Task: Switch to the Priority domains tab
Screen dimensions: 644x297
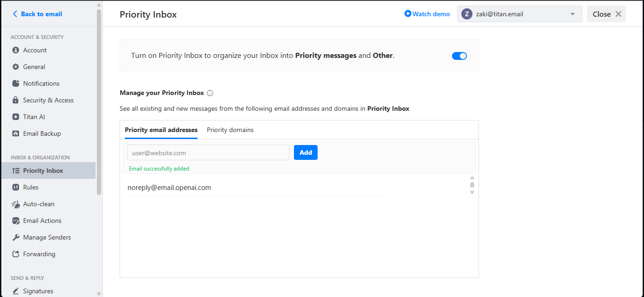Action: coord(230,130)
